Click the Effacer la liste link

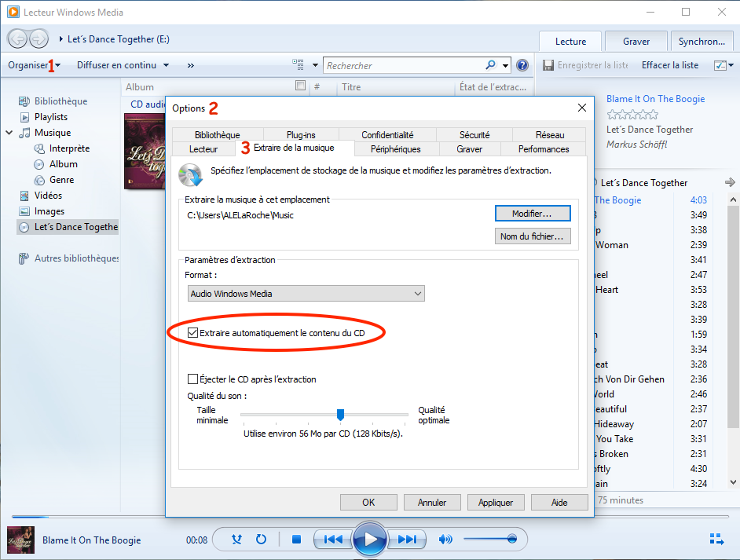(x=669, y=65)
